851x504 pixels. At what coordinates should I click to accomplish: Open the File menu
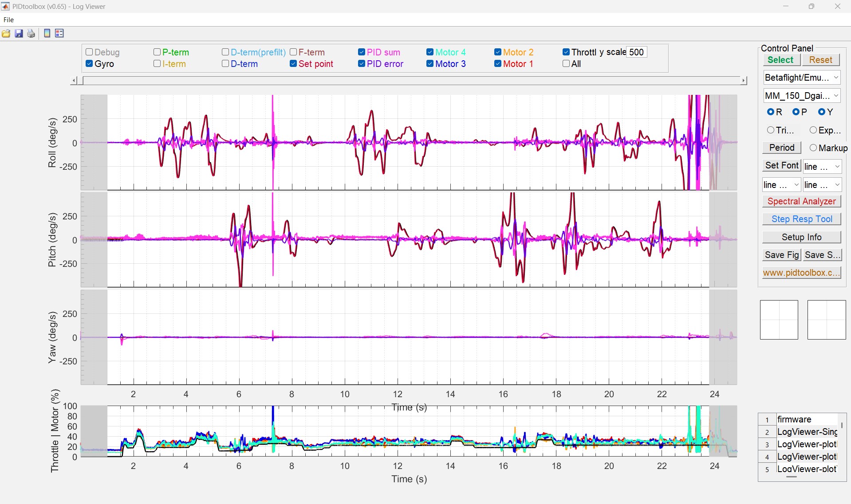8,20
